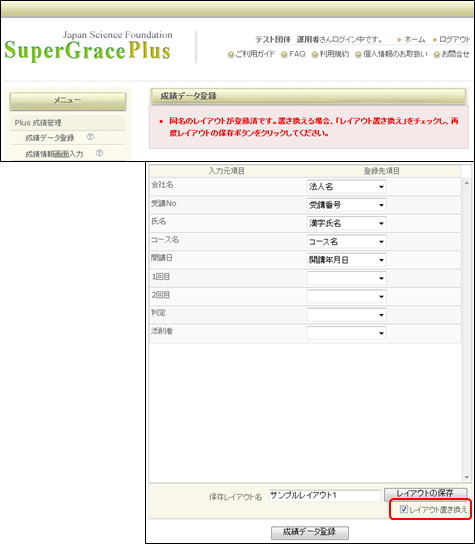The width and height of the screenshot is (475, 544).
Task: Open ご利用ガイド link in header
Action: click(x=252, y=54)
